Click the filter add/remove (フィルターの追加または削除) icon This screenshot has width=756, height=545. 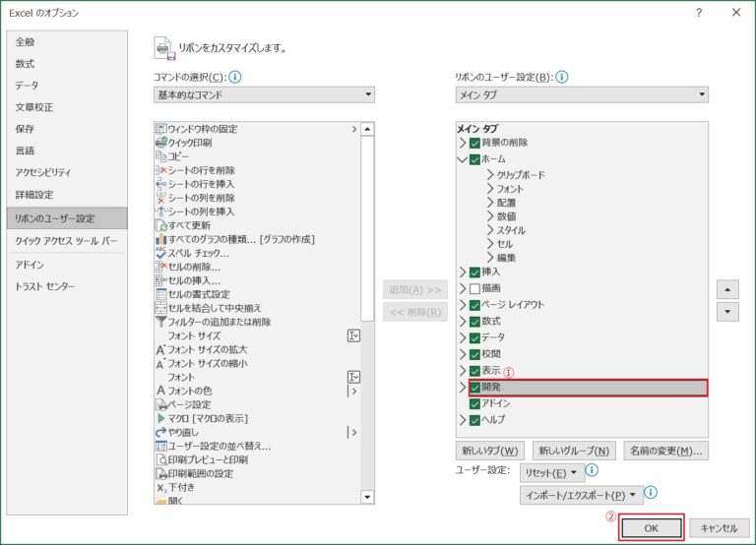pos(160,322)
